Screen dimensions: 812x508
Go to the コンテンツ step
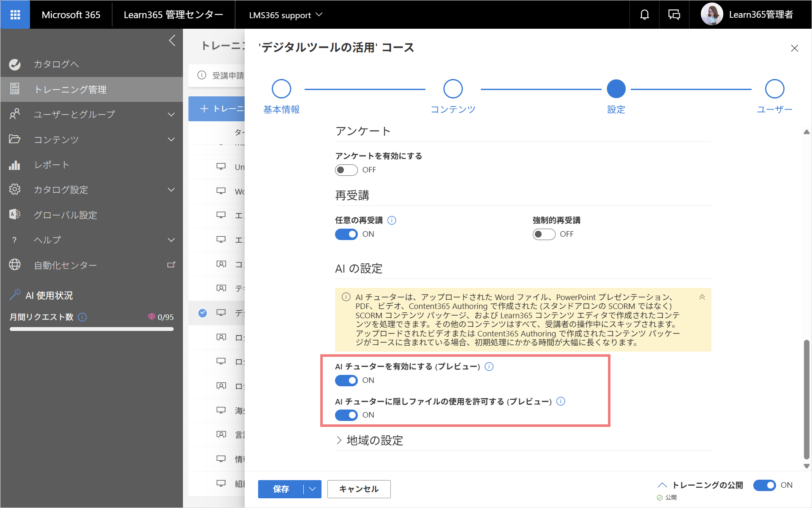point(453,89)
